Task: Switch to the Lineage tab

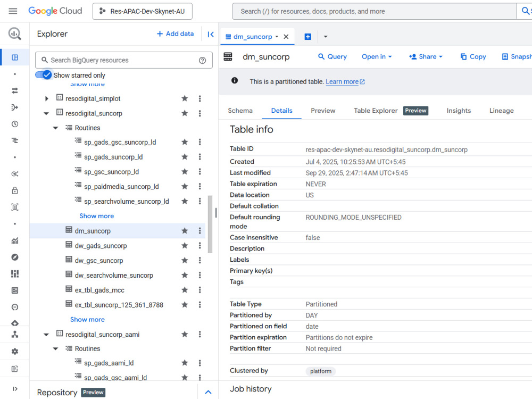Action: 502,111
